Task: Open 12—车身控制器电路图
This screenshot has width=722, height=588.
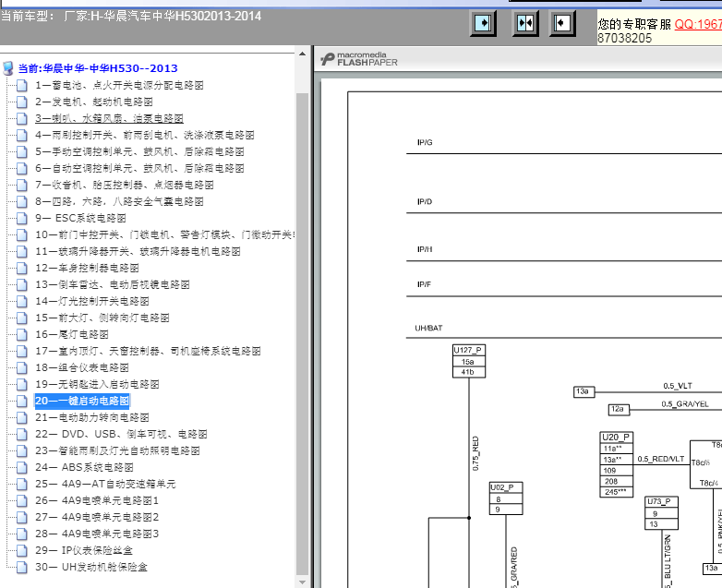Action: click(x=87, y=268)
